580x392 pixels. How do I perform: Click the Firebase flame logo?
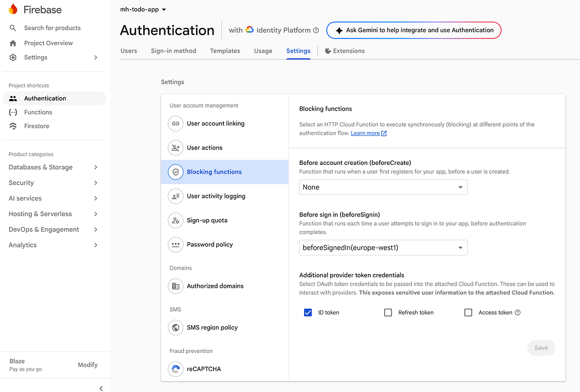(13, 9)
